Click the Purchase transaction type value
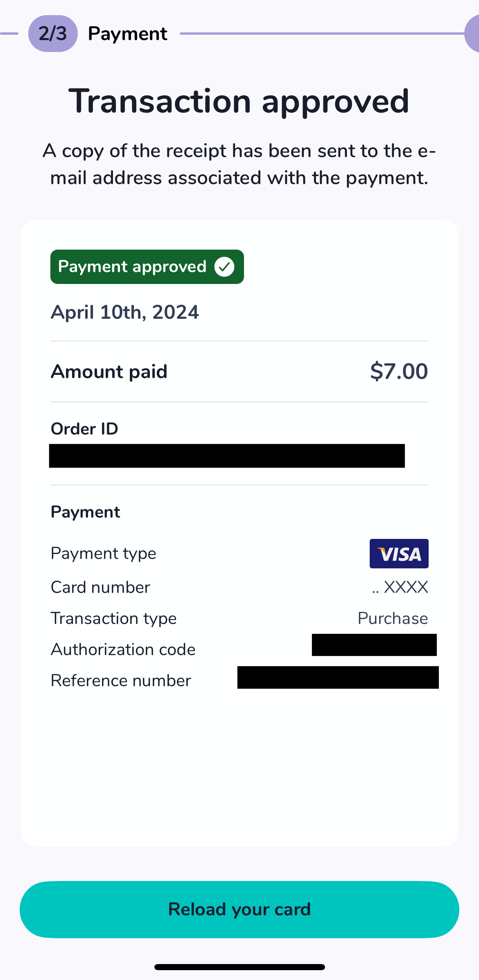This screenshot has height=980, width=479. click(393, 618)
